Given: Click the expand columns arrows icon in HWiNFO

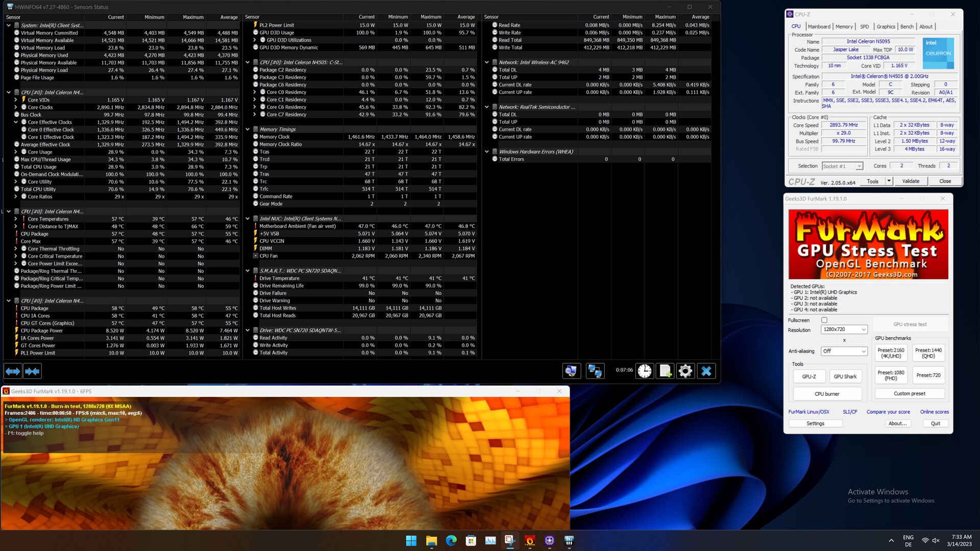Looking at the screenshot, I should coord(13,371).
